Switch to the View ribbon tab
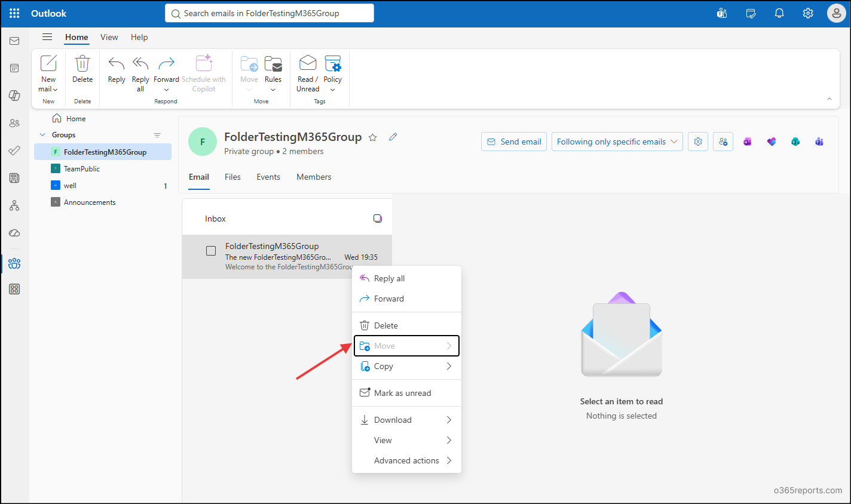This screenshot has height=504, width=851. tap(109, 37)
